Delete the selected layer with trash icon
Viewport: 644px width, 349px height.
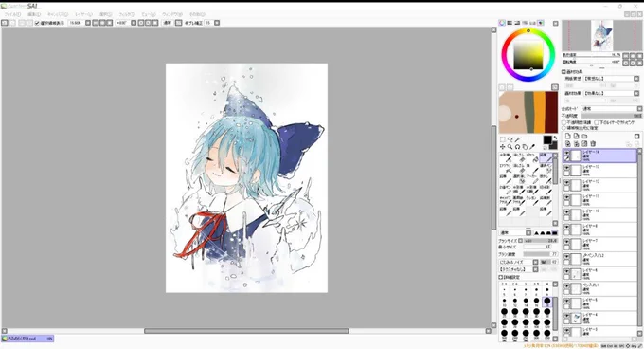pos(593,144)
